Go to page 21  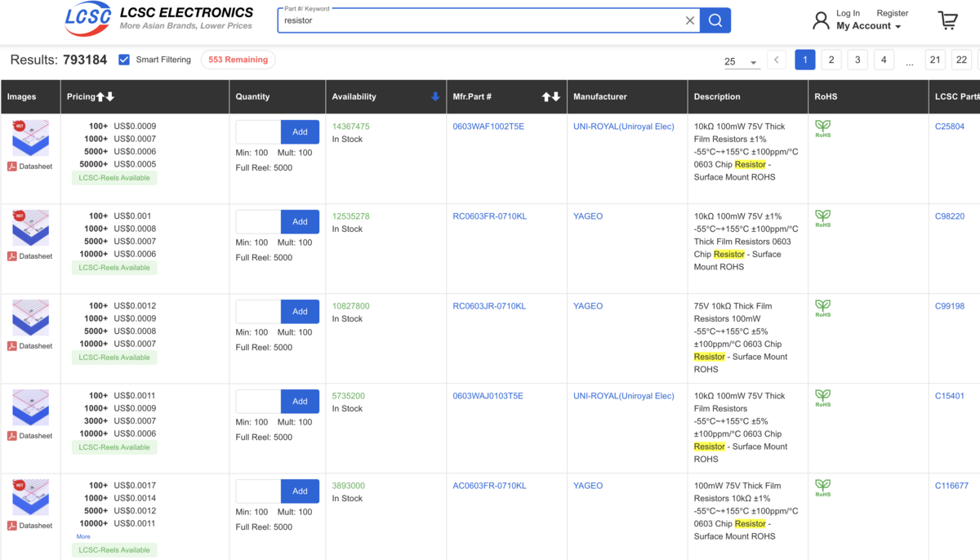pos(935,60)
